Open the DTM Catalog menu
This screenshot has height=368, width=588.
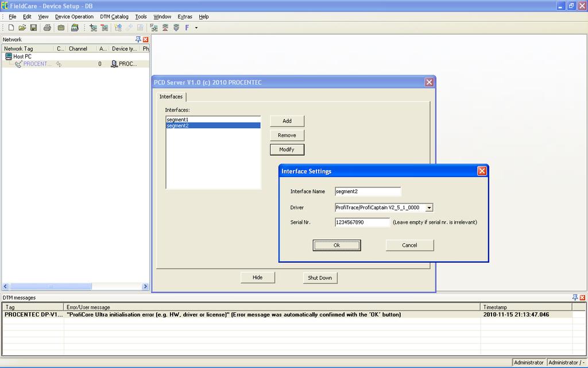tap(114, 17)
